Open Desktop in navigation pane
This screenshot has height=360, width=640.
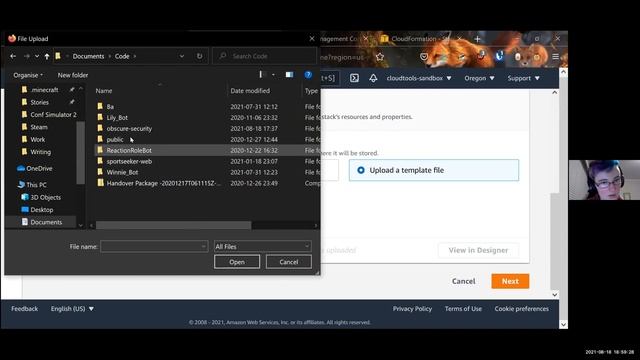[x=42, y=210]
